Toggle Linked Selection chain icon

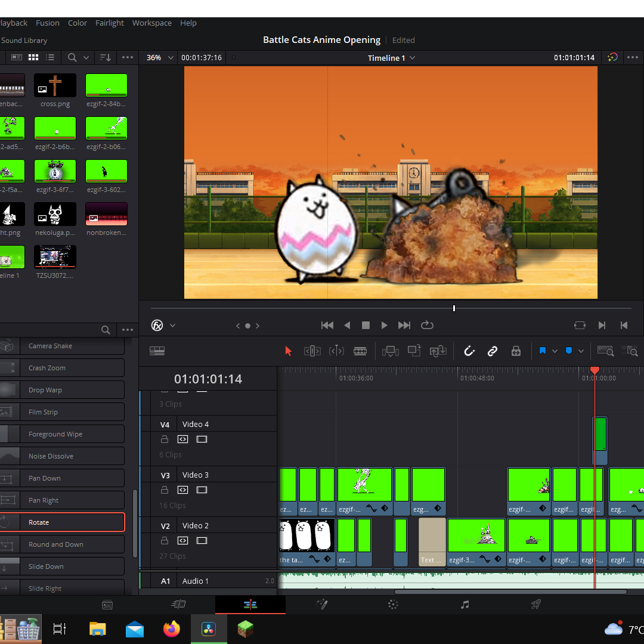coord(493,351)
